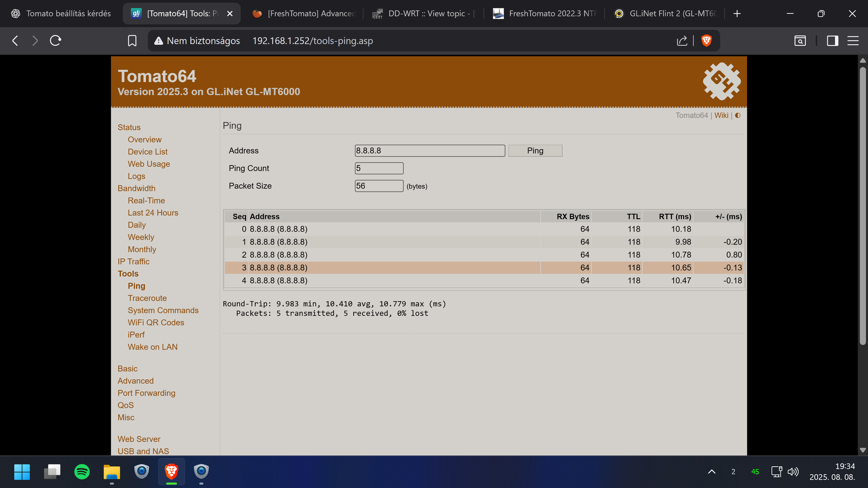Open Traceroute tool
The width and height of the screenshot is (868, 488).
tap(147, 298)
